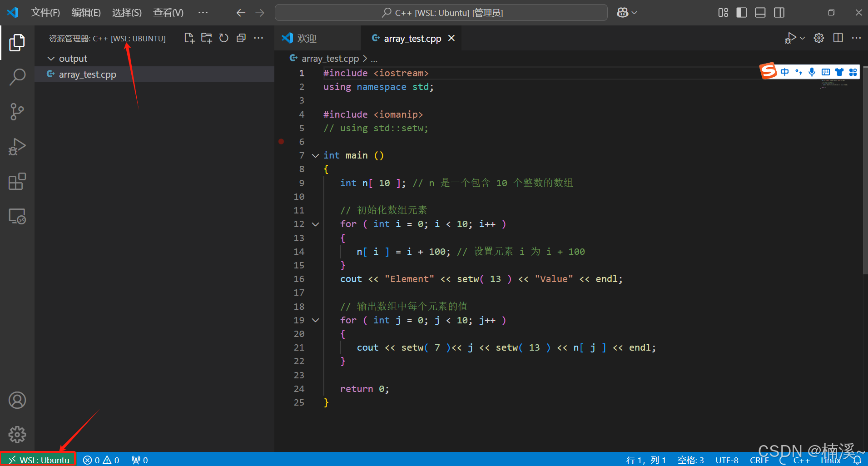Open errors and warnings problems indicator

(x=101, y=460)
